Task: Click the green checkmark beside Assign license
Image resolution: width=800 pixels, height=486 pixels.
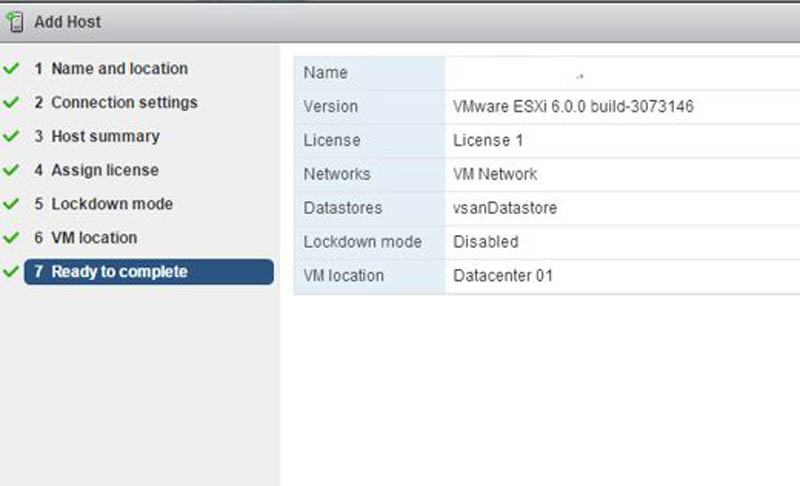Action: [x=12, y=171]
